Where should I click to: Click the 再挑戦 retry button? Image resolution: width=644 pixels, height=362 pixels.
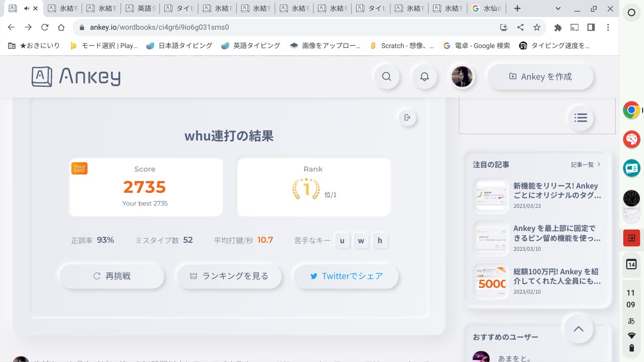(112, 276)
